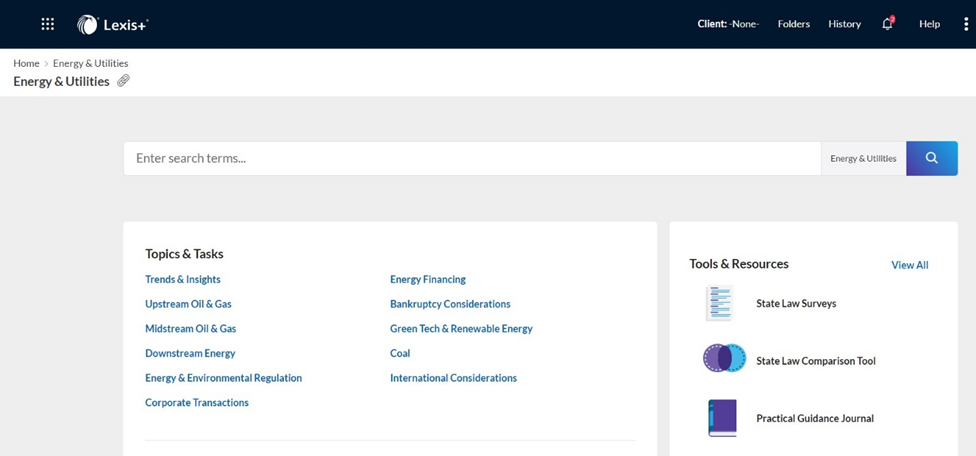Open the product switcher grid icon
The width and height of the screenshot is (976, 456).
click(47, 24)
